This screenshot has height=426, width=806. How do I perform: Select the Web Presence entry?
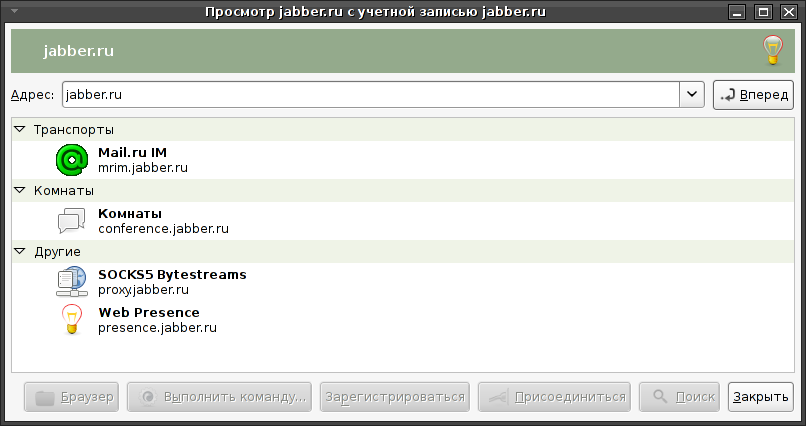point(403,320)
